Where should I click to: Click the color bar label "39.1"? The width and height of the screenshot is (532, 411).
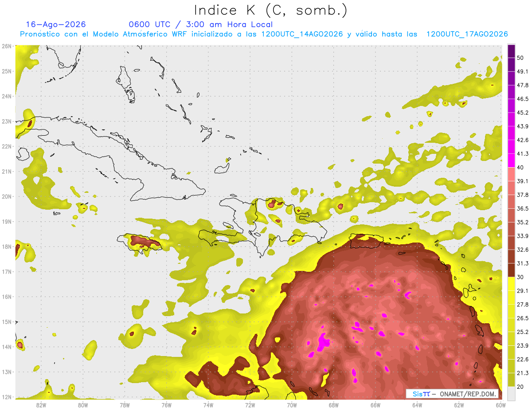pyautogui.click(x=523, y=181)
